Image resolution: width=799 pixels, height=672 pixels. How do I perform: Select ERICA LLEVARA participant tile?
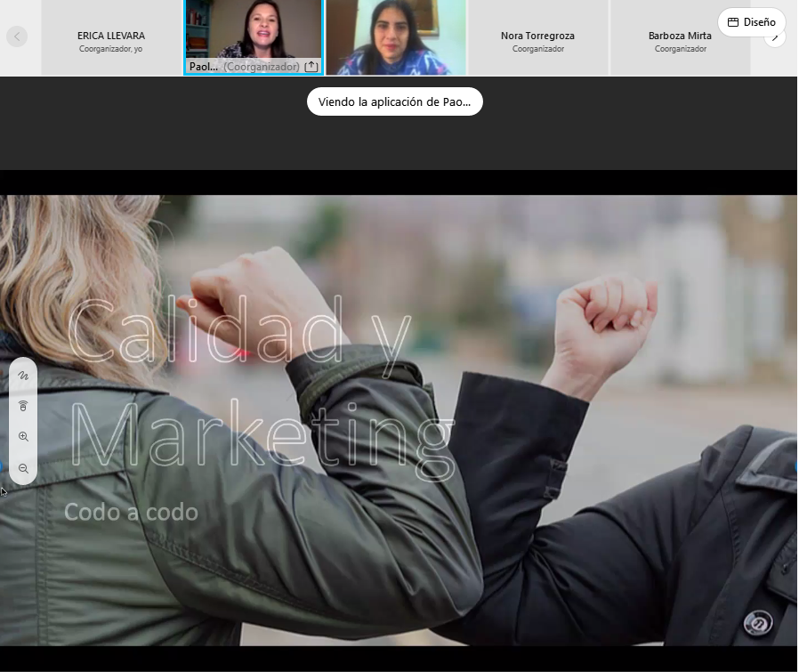click(111, 37)
